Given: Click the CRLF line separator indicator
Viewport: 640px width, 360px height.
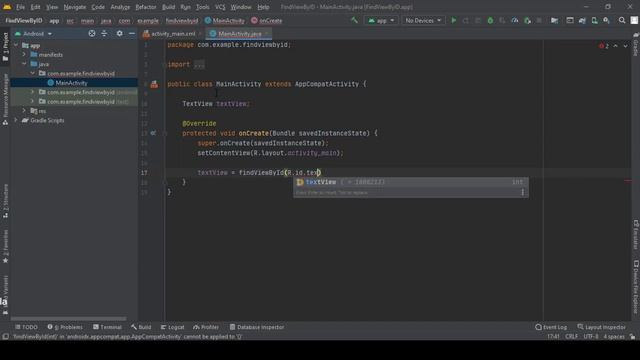Looking at the screenshot, I should click(571, 337).
